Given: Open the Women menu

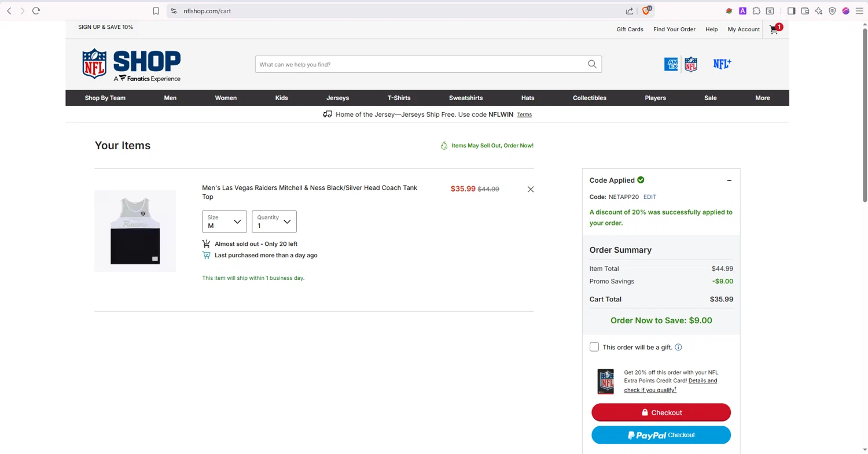Looking at the screenshot, I should point(226,98).
